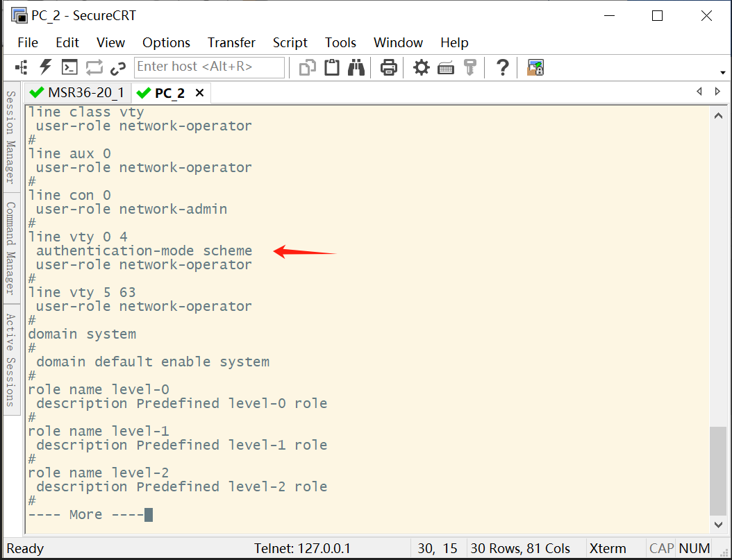Open the Session Manager toolbar icon
732x560 pixels.
(x=22, y=67)
